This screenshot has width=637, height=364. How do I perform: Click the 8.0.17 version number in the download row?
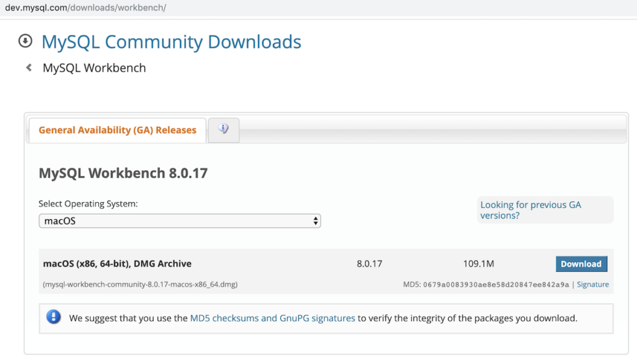pos(369,264)
